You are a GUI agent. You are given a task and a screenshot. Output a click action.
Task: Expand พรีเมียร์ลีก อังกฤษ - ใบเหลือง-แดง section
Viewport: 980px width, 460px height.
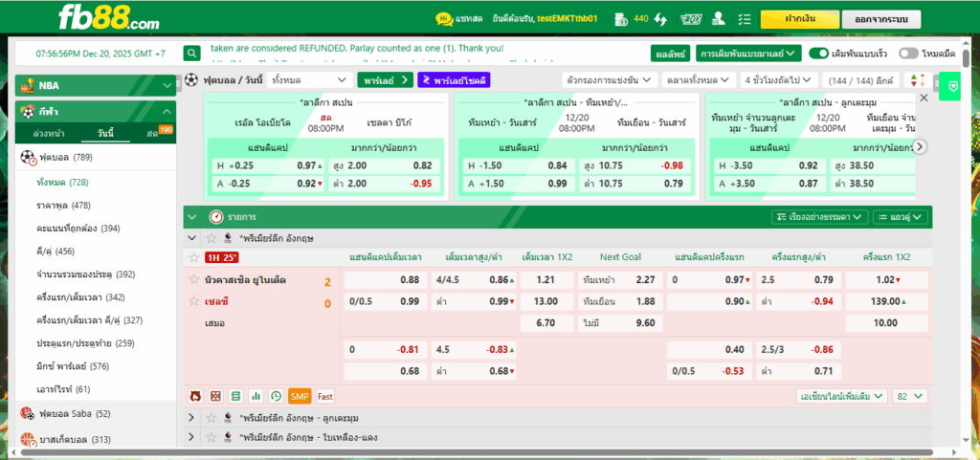tap(191, 438)
